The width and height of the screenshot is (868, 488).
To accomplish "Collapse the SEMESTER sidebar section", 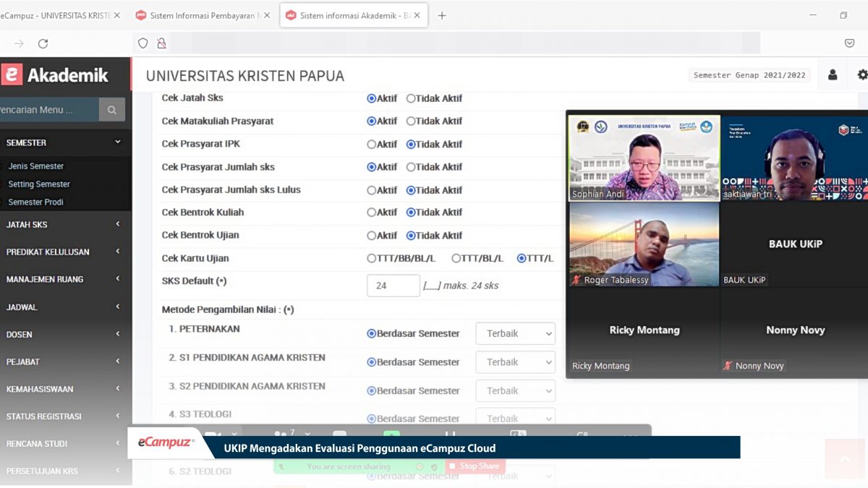I will coord(66,142).
